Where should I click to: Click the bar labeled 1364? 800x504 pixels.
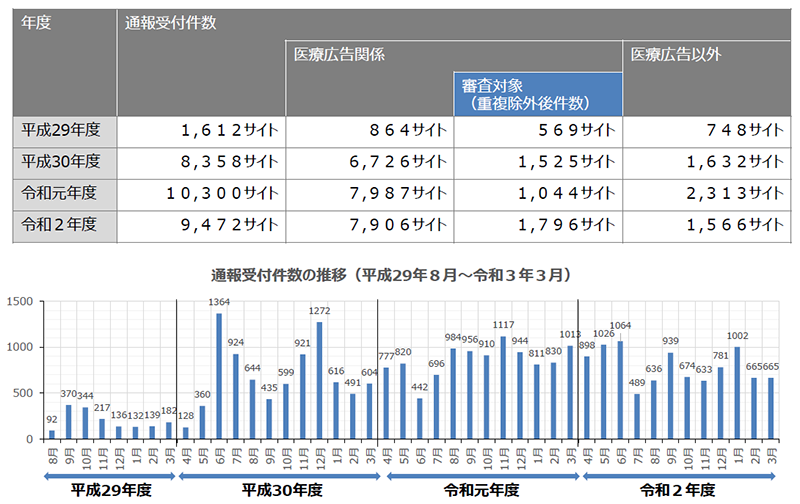tap(219, 376)
